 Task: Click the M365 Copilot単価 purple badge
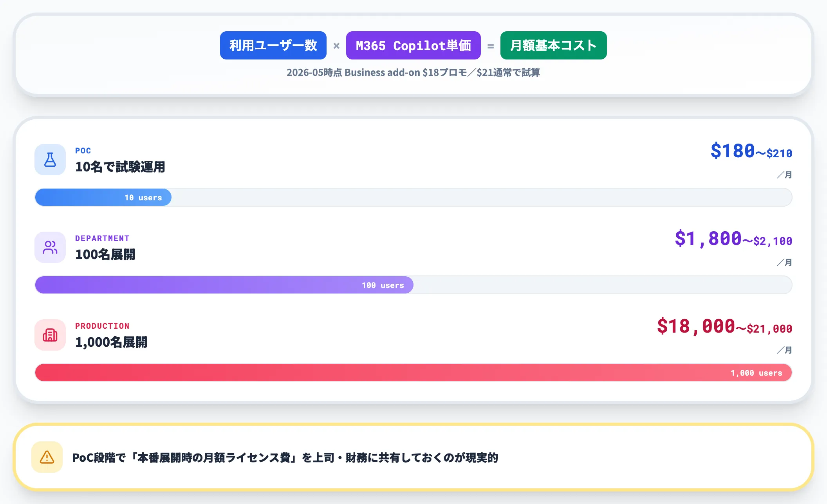[413, 45]
